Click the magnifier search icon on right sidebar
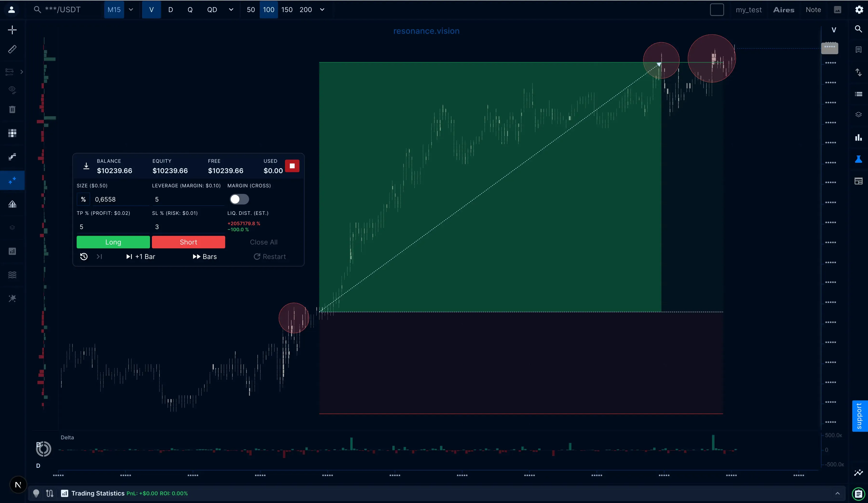Image resolution: width=868 pixels, height=503 pixels. click(x=858, y=29)
